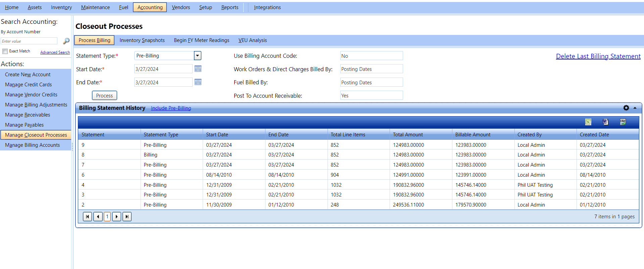644x269 pixels.
Task: Click the Delete Last Billing Statement link
Action: tap(598, 56)
